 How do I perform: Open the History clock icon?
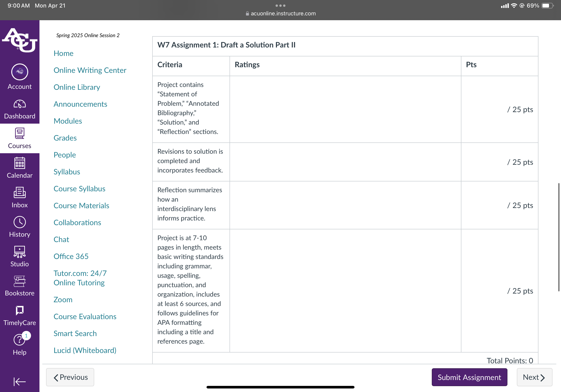[x=19, y=222]
